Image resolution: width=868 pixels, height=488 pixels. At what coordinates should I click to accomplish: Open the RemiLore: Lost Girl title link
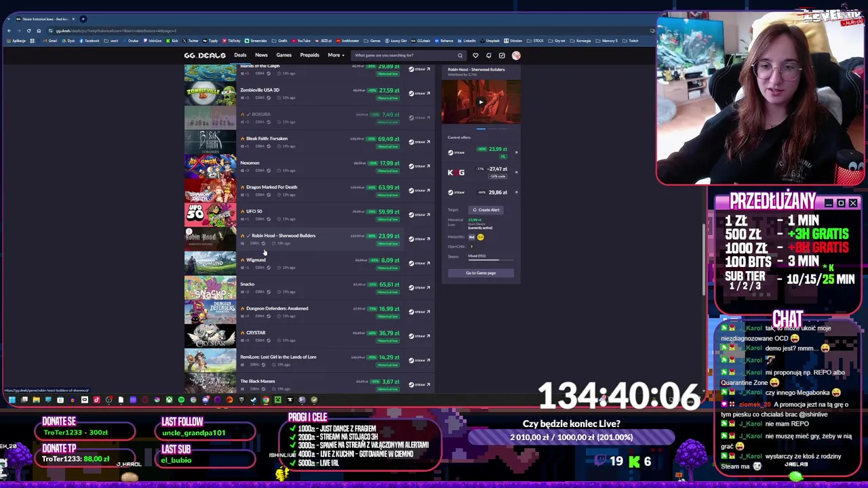[x=278, y=357]
